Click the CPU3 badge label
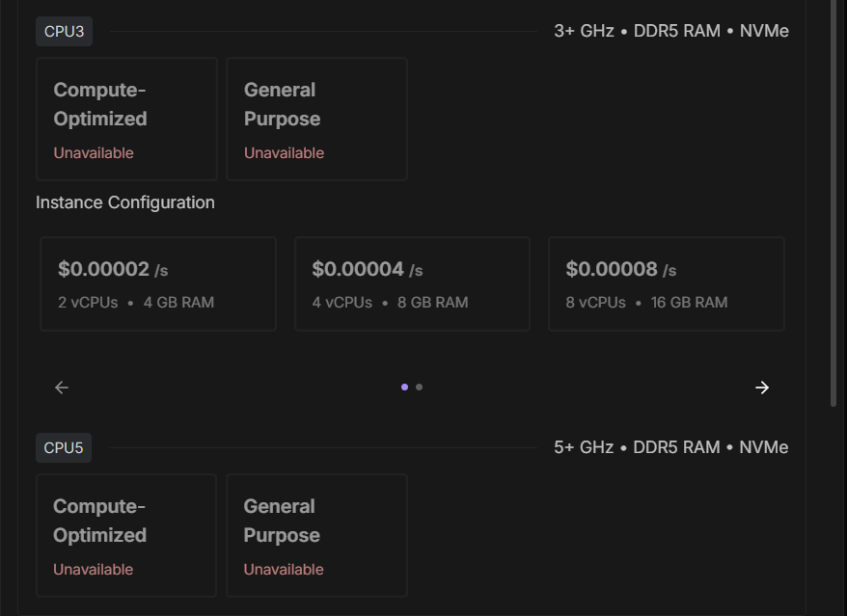 coord(64,32)
